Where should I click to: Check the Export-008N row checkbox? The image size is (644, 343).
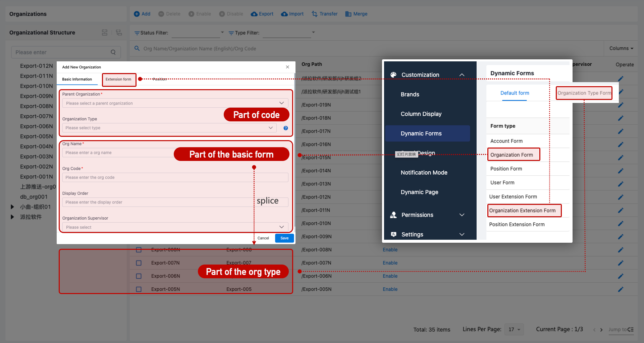[x=139, y=250]
